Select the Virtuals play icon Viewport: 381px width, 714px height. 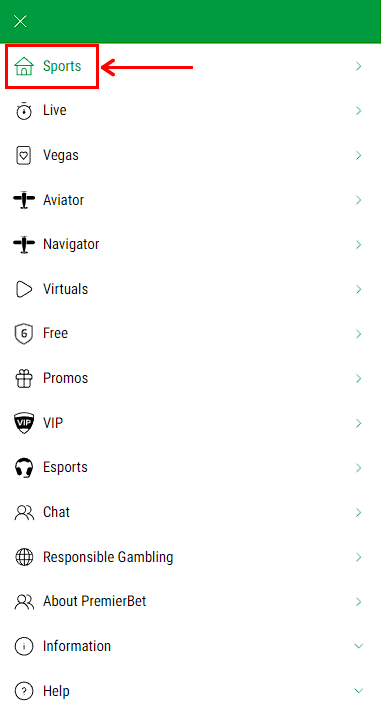point(24,289)
